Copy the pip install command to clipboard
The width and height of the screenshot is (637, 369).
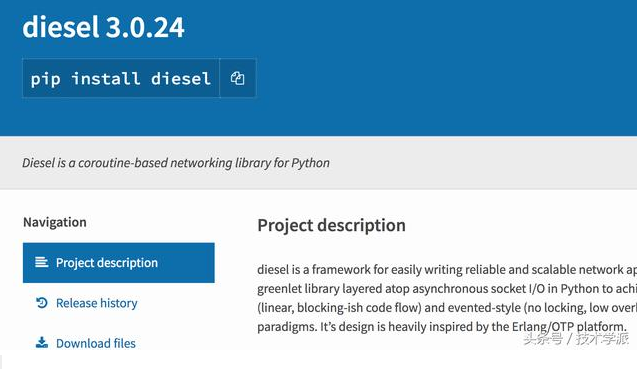point(238,78)
